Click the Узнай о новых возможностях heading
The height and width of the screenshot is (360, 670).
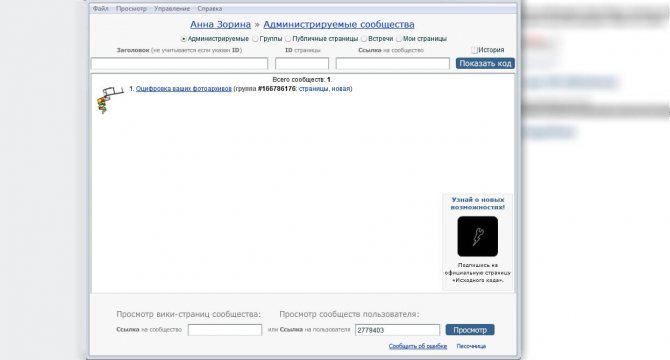[478, 203]
